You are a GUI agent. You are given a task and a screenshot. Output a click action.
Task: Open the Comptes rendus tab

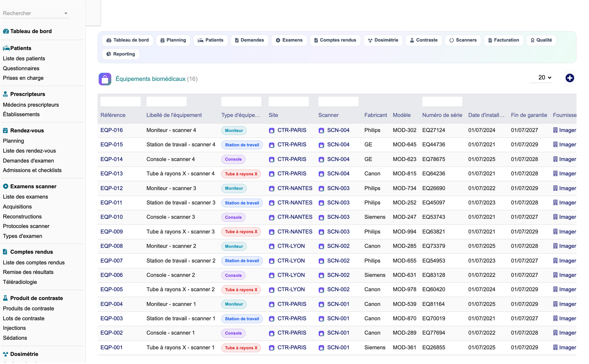335,40
